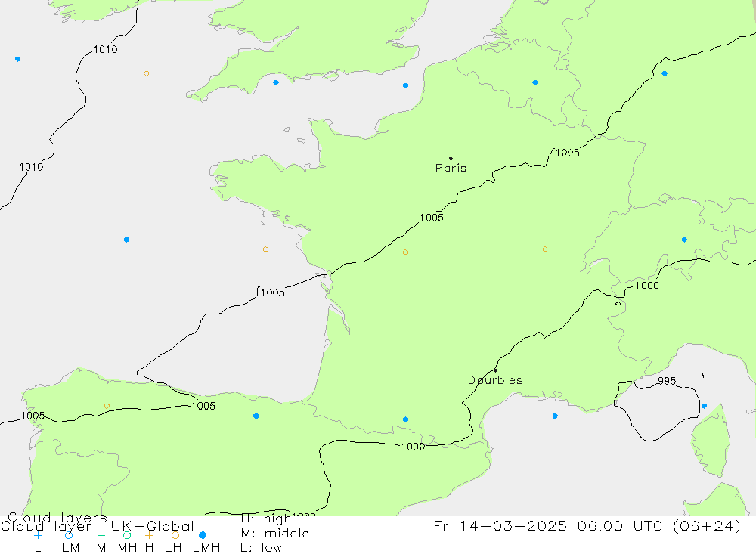
Task: Click the blue cloud marker over Germany
Action: coord(665,74)
